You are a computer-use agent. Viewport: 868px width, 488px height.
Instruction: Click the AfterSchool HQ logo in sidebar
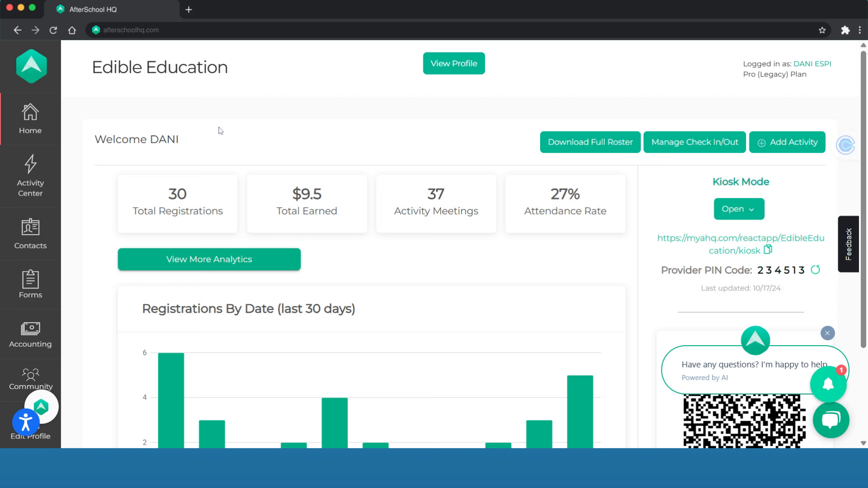click(x=31, y=66)
